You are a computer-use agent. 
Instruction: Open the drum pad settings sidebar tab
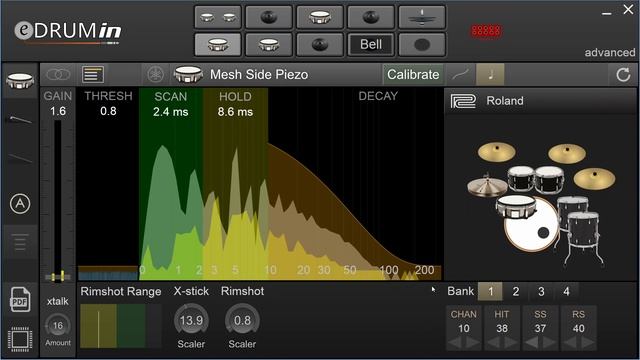20,80
